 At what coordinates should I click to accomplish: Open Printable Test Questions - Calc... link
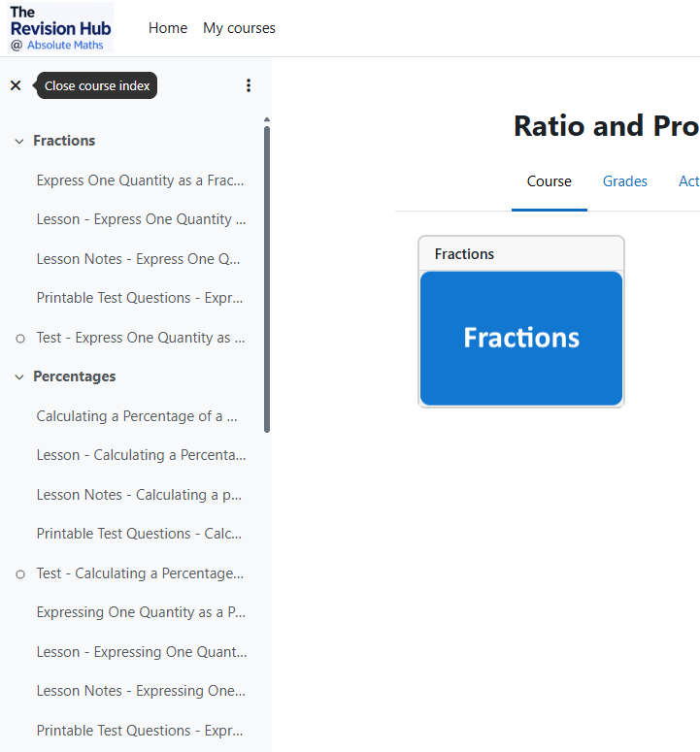pyautogui.click(x=139, y=534)
